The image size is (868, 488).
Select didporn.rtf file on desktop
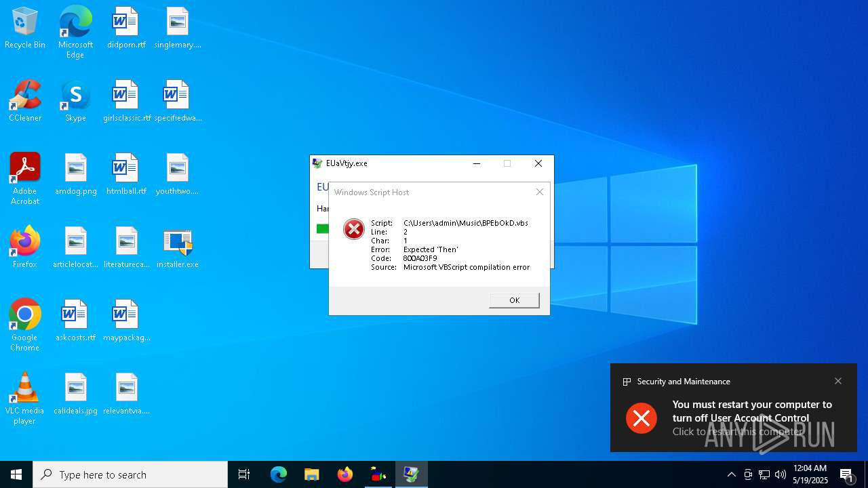126,28
